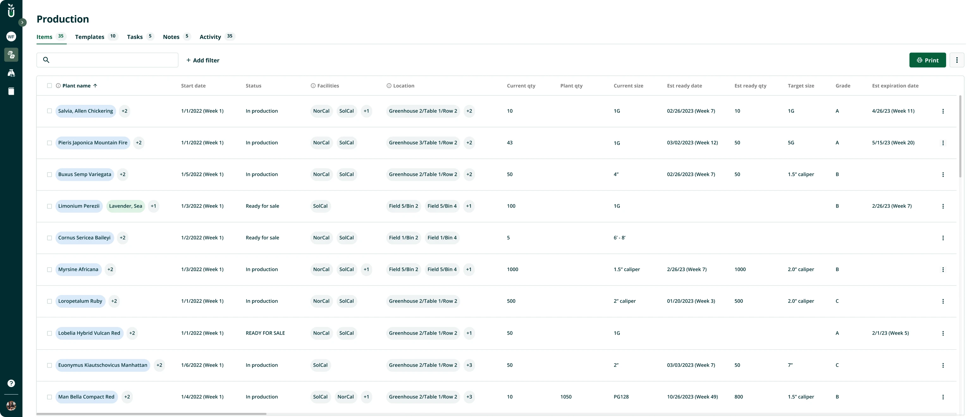Switch to the Templates tab

[x=89, y=37]
